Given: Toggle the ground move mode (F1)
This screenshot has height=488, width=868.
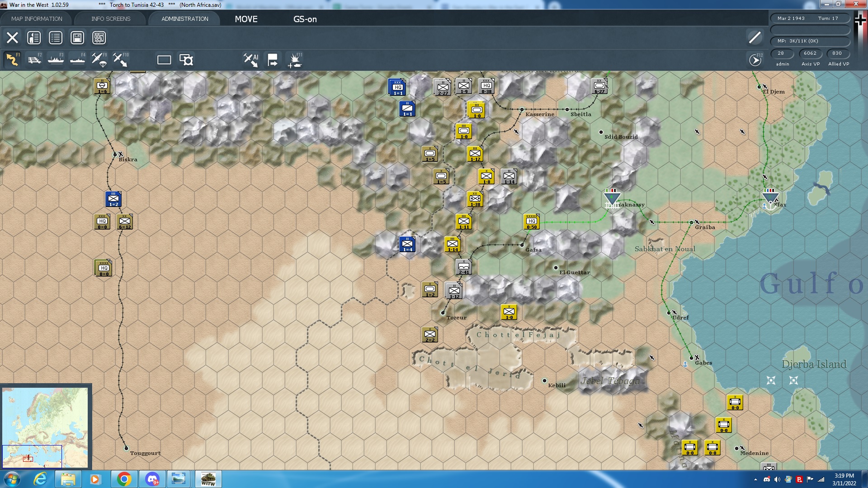Looking at the screenshot, I should (x=12, y=60).
